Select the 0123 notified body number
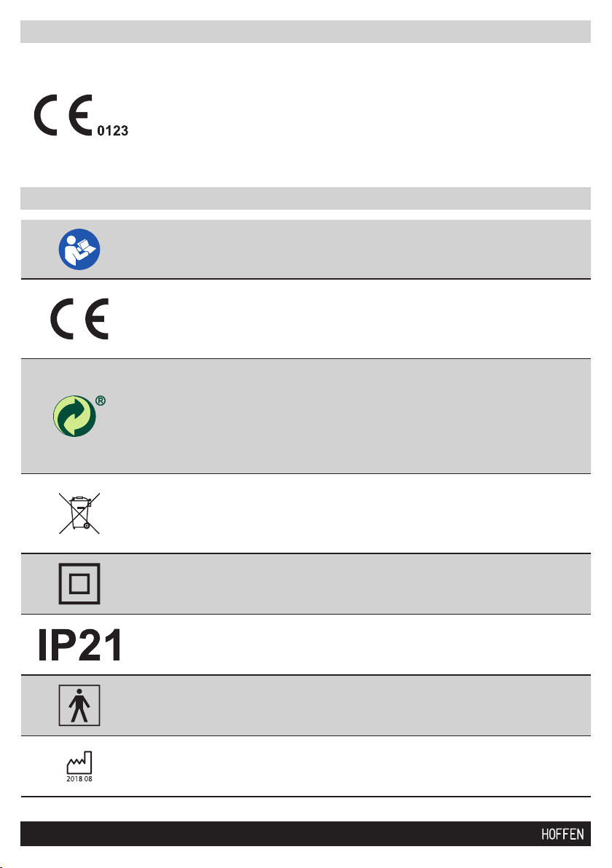This screenshot has height=868, width=612. coord(113,130)
